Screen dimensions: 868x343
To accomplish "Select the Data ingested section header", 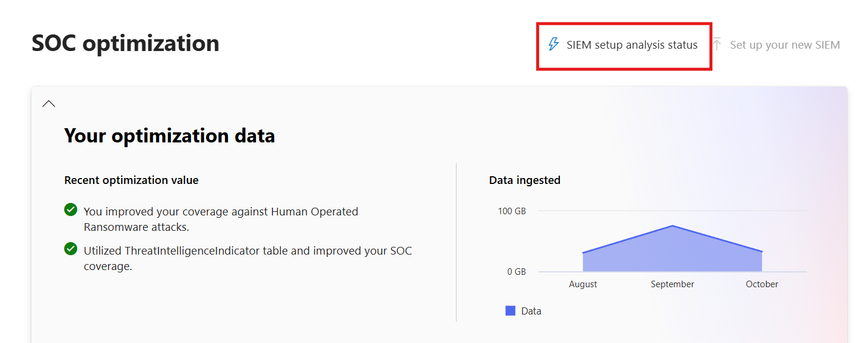I will pyautogui.click(x=523, y=180).
